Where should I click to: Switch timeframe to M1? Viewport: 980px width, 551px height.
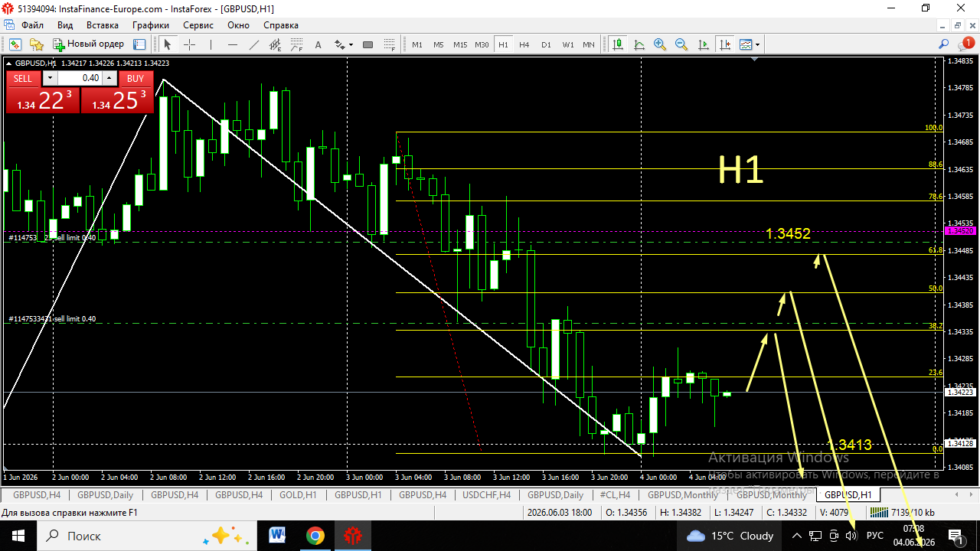417,44
